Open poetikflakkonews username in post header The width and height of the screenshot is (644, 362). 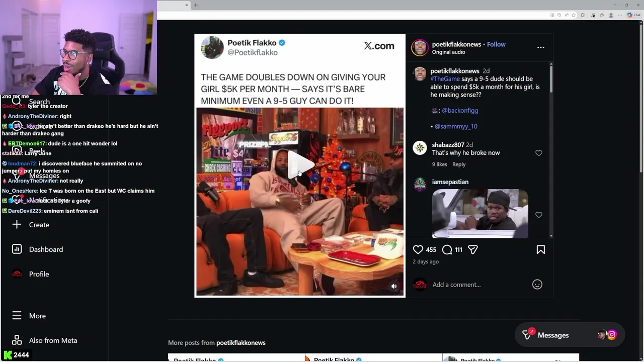pos(456,44)
